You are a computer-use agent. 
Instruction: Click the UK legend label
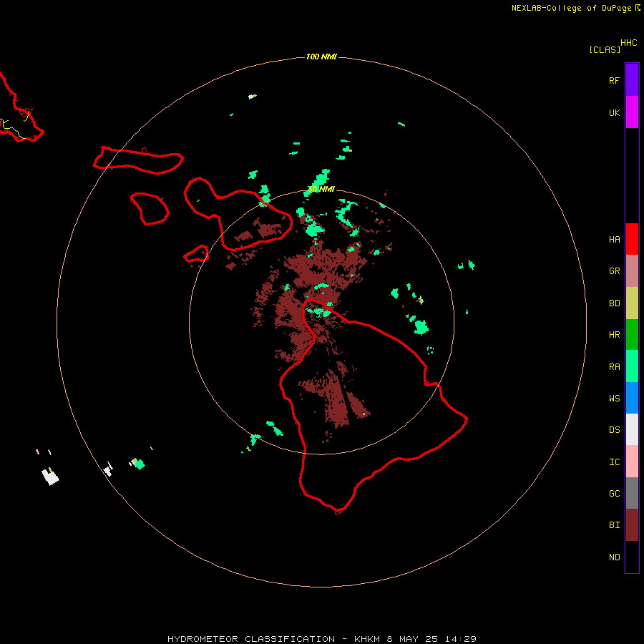614,112
